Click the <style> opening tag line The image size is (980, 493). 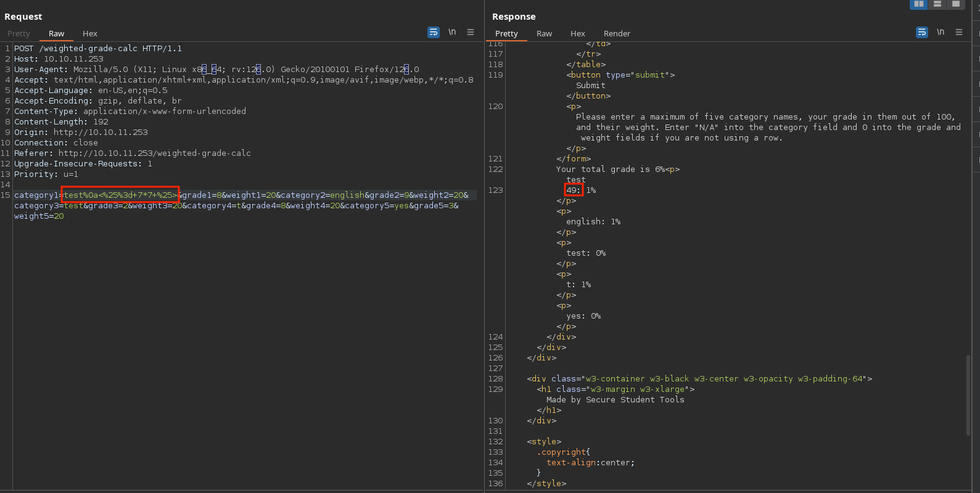point(544,441)
